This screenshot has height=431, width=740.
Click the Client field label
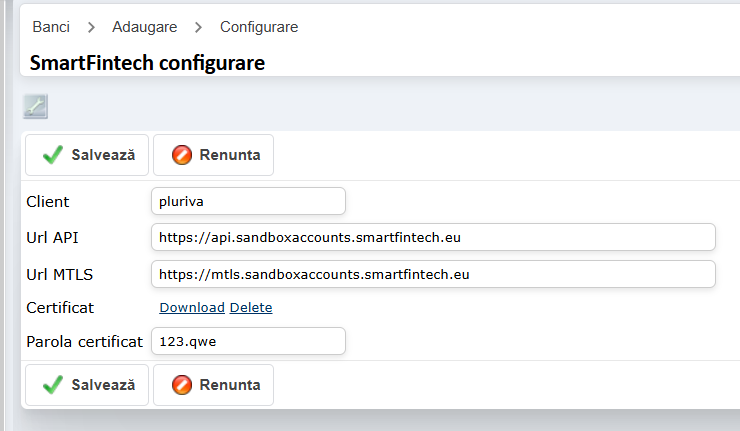48,201
